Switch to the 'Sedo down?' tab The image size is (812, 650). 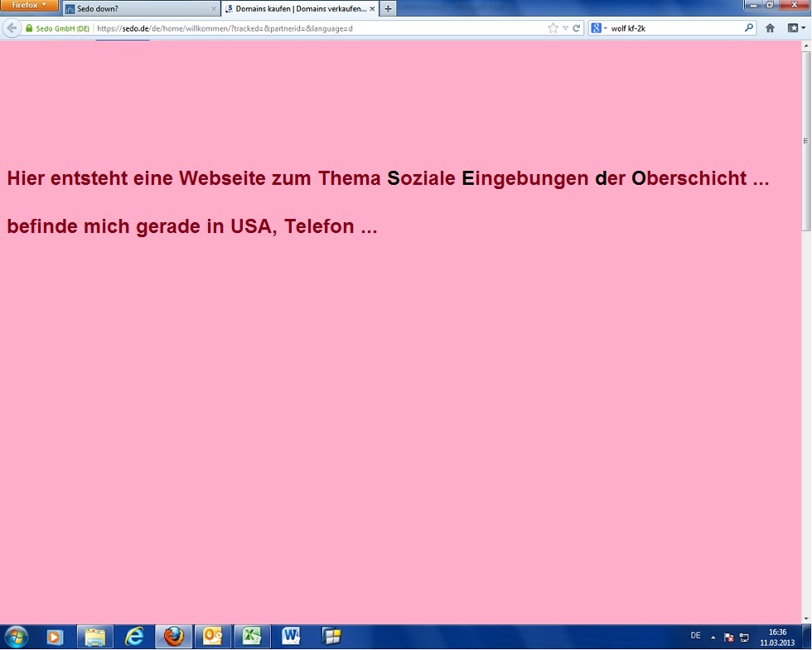(141, 9)
